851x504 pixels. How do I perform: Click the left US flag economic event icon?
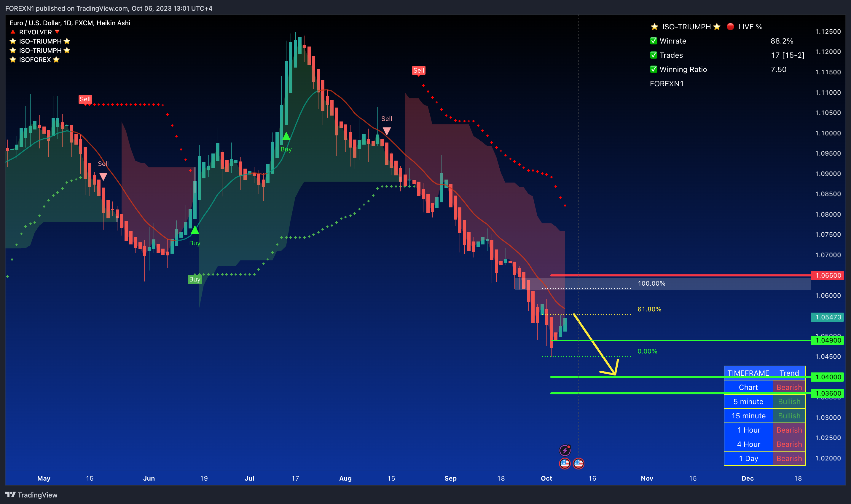click(x=565, y=463)
